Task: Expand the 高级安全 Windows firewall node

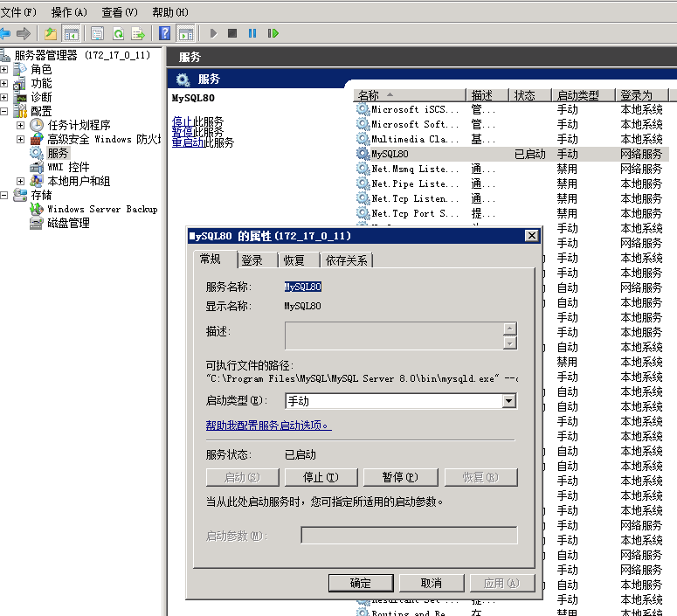Action: (x=20, y=139)
